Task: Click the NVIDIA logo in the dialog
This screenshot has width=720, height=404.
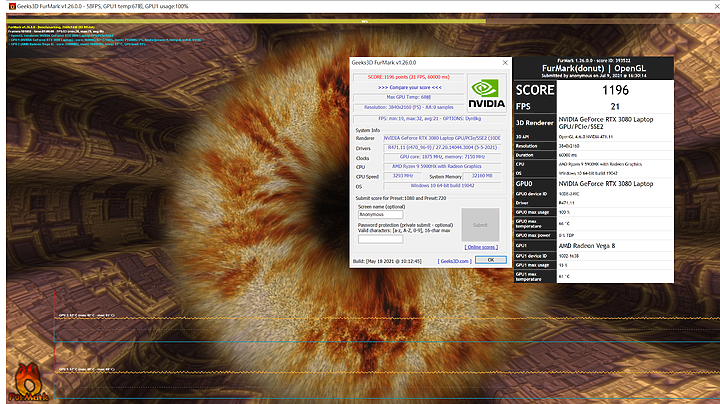Action: click(x=487, y=93)
